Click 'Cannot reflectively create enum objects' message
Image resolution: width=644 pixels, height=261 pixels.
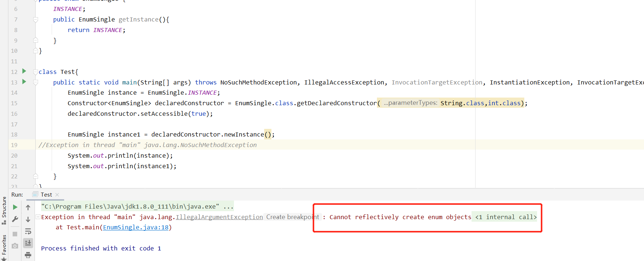(400, 217)
